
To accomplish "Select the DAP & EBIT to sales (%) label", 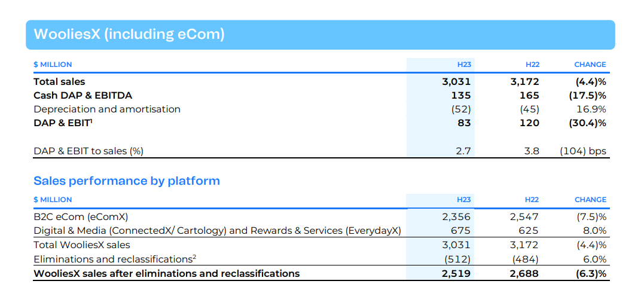I will [88, 151].
